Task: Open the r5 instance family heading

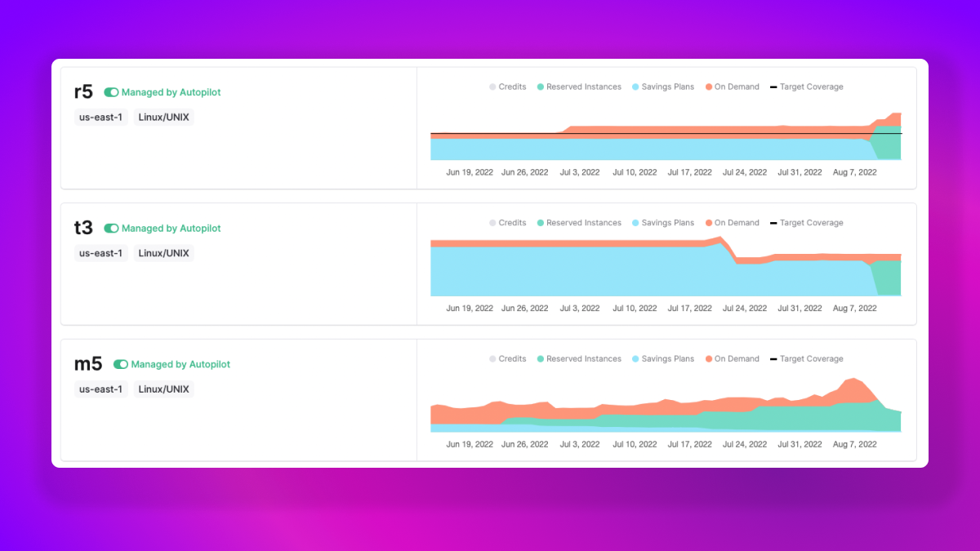Action: pyautogui.click(x=83, y=92)
